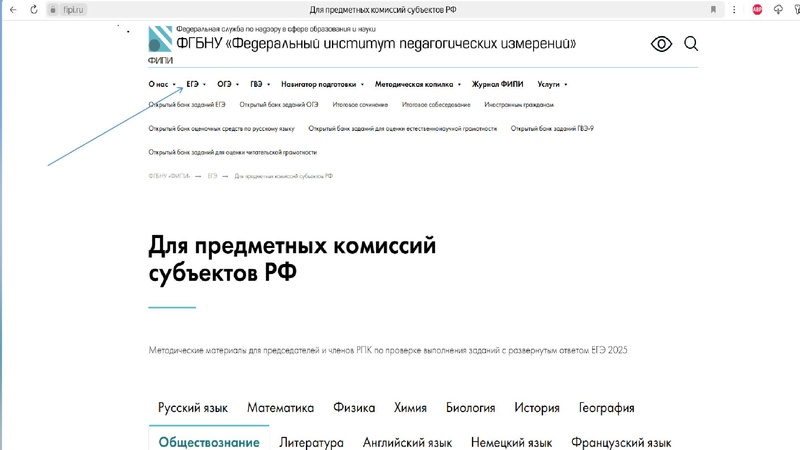Select the "Обществознание" tab
The height and width of the screenshot is (450, 800).
[x=209, y=442]
